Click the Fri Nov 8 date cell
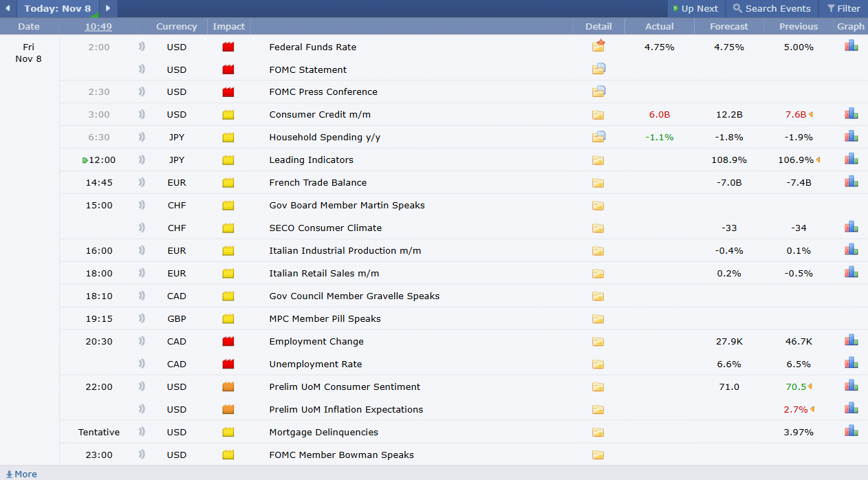Screen dimensions: 868x480 click(29, 52)
